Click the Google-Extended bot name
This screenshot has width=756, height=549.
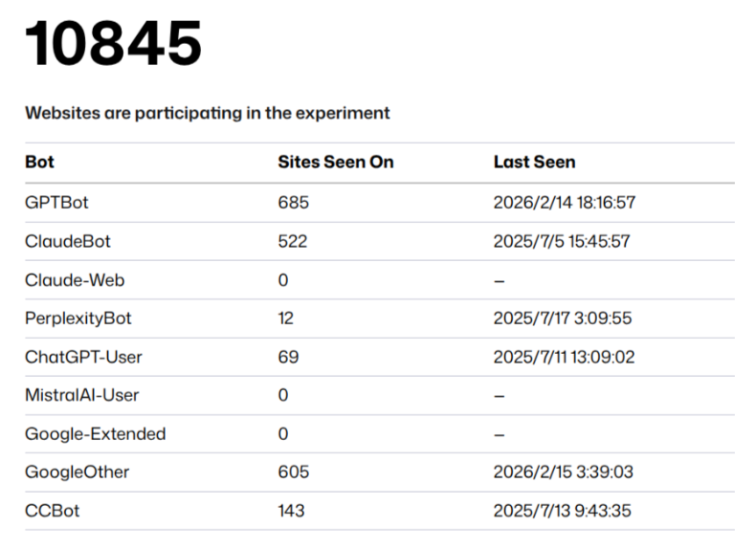tap(95, 433)
